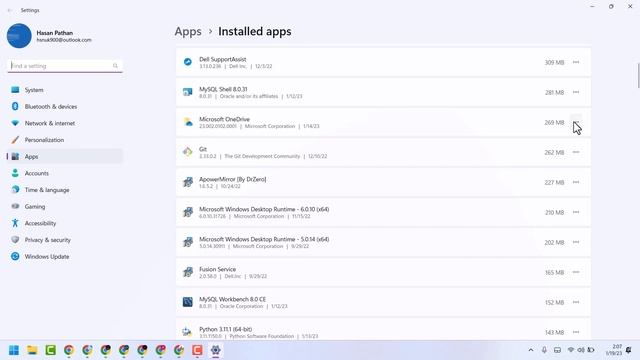
Task: Open Windows Update
Action: 65,257
